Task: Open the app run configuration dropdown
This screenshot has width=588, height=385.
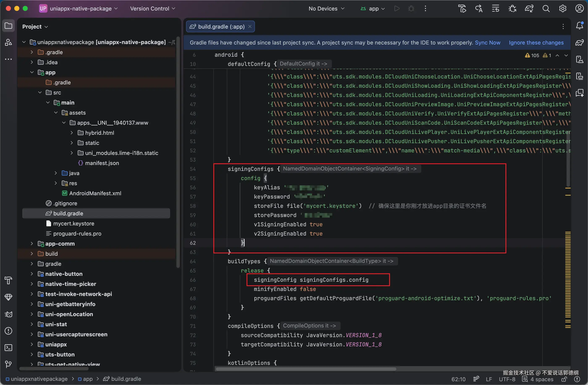Action: pos(373,9)
